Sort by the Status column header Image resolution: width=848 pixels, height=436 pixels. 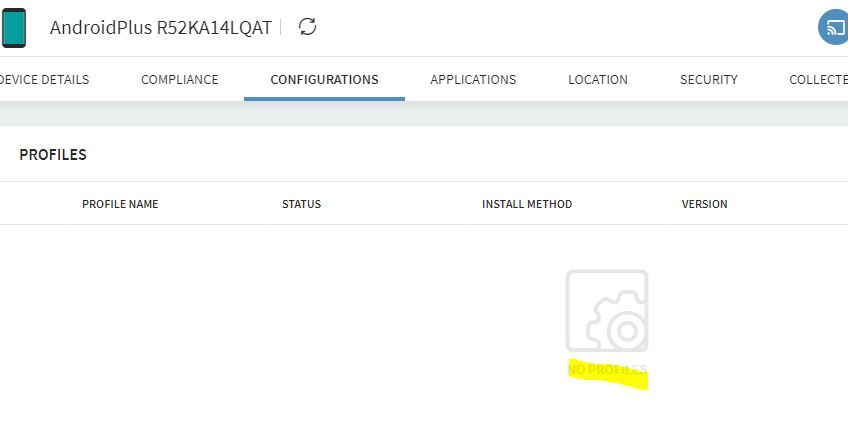[301, 204]
